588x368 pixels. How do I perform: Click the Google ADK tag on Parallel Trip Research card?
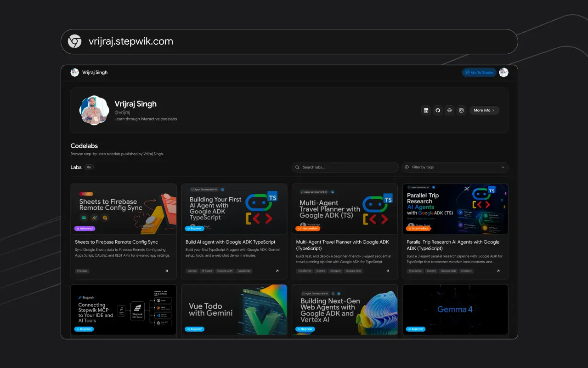(x=449, y=271)
